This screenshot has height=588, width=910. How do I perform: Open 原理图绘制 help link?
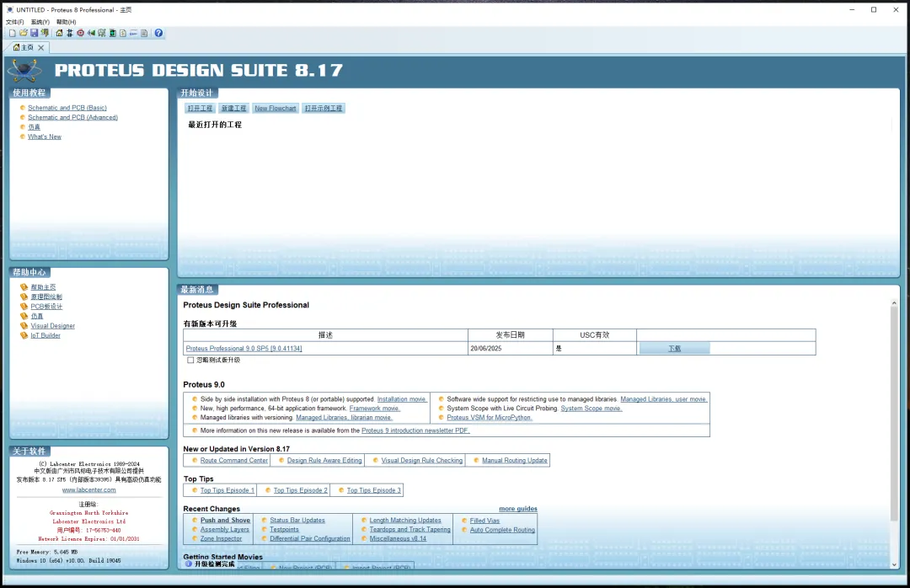pyautogui.click(x=46, y=297)
